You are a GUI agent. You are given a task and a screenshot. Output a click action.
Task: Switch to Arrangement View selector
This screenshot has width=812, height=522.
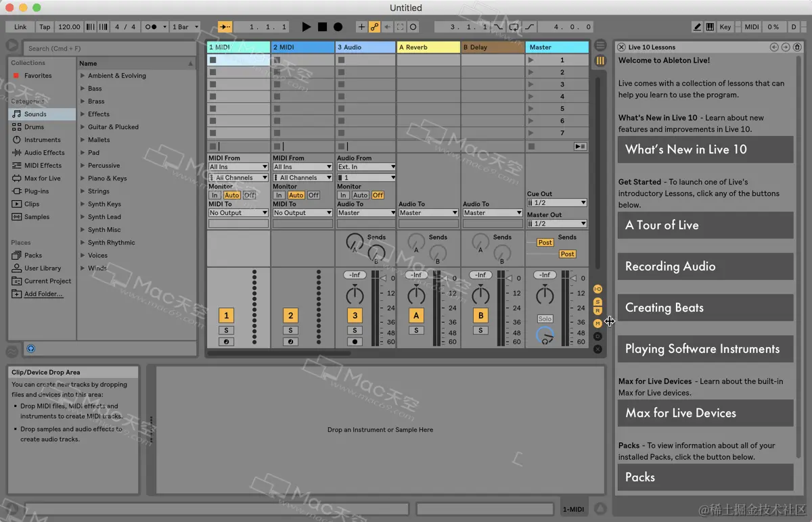[x=600, y=45]
